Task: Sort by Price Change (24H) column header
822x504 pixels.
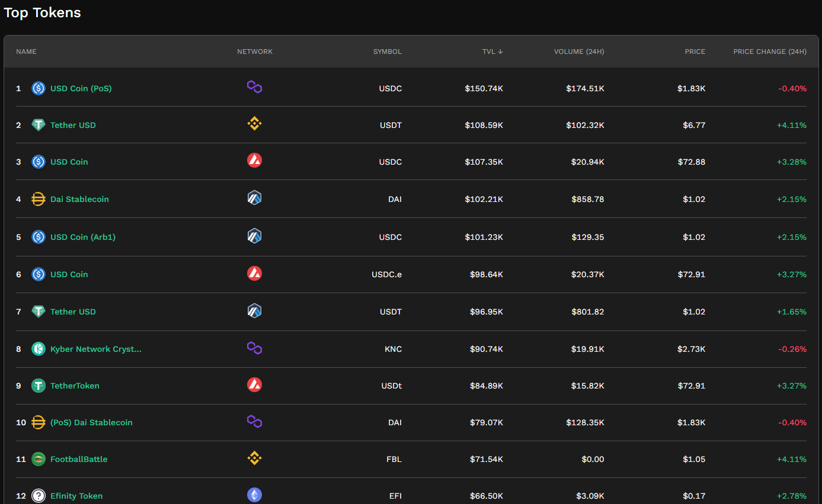Action: tap(770, 52)
